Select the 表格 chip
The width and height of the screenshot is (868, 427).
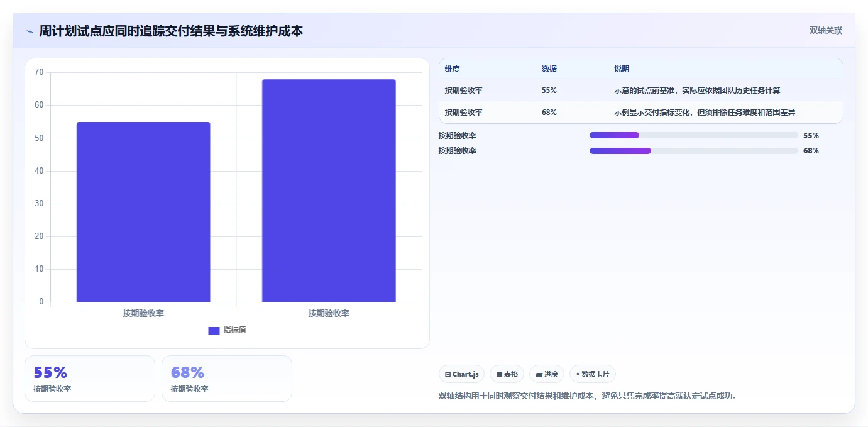coord(507,374)
